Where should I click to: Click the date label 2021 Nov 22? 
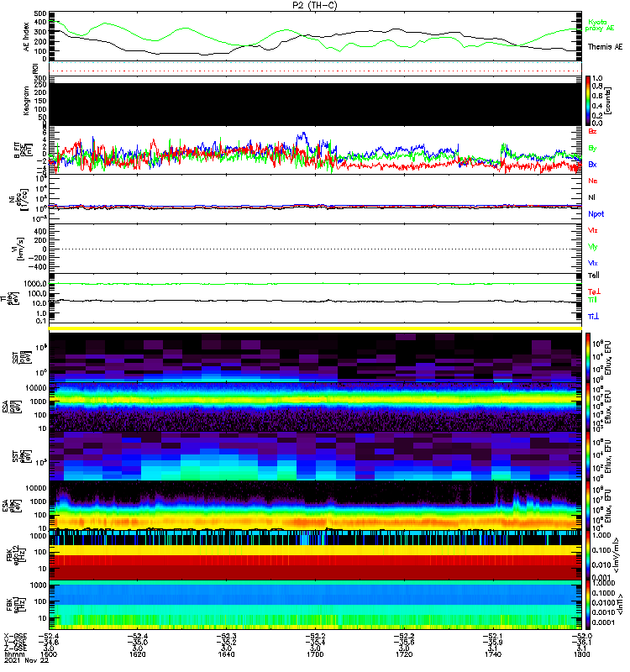click(27, 660)
